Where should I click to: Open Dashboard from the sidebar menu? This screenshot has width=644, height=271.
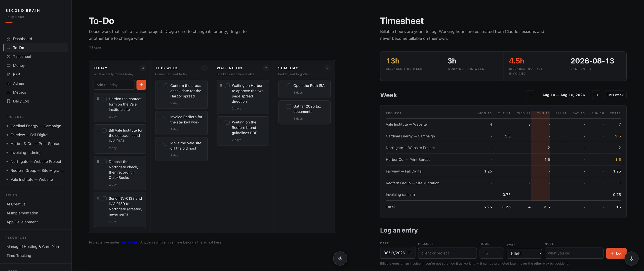click(x=36, y=39)
